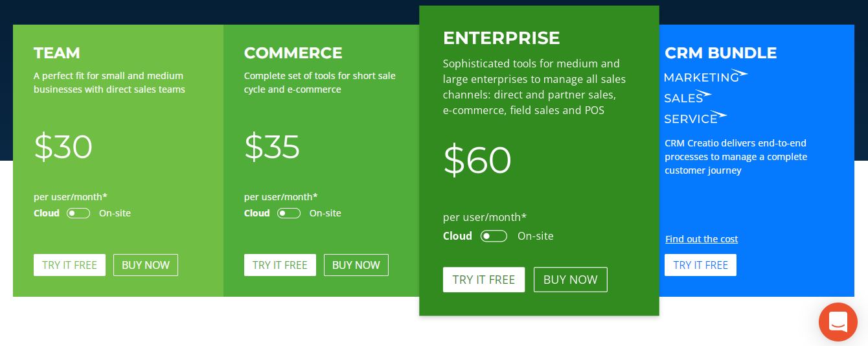
Task: Try the CRM Bundle for free
Action: [700, 265]
